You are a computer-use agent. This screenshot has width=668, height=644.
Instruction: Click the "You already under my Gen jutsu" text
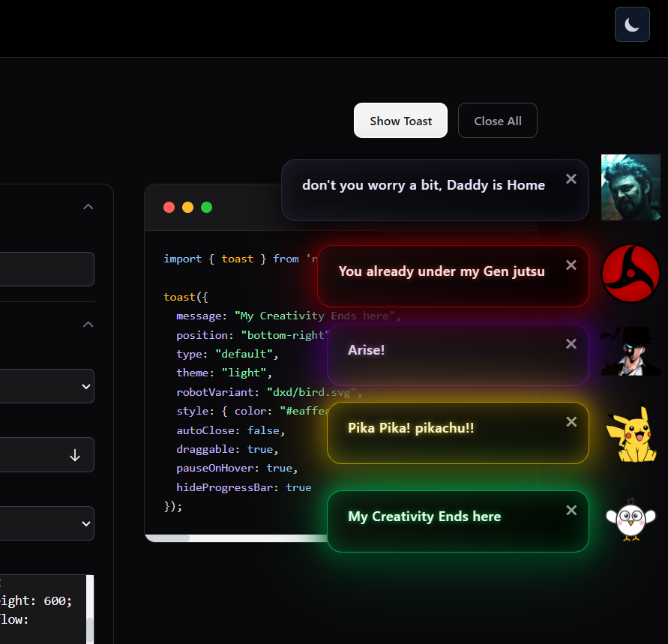442,271
